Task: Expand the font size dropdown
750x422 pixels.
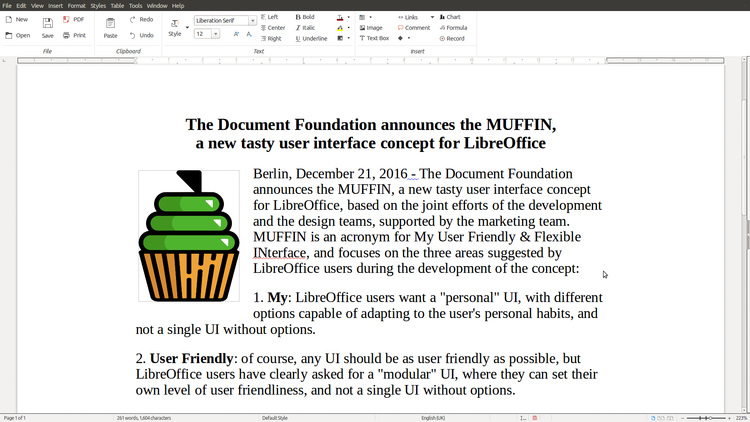Action: pyautogui.click(x=215, y=34)
